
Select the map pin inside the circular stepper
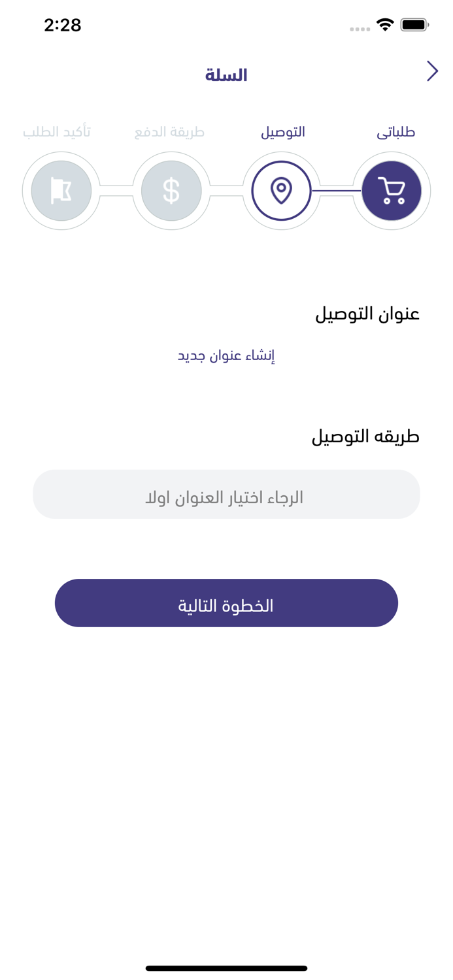pyautogui.click(x=282, y=190)
